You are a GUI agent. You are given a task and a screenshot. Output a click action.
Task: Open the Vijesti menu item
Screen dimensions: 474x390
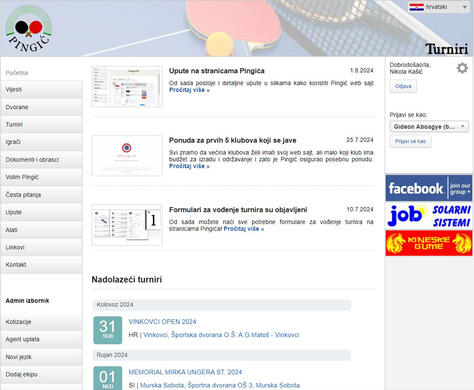coord(41,89)
